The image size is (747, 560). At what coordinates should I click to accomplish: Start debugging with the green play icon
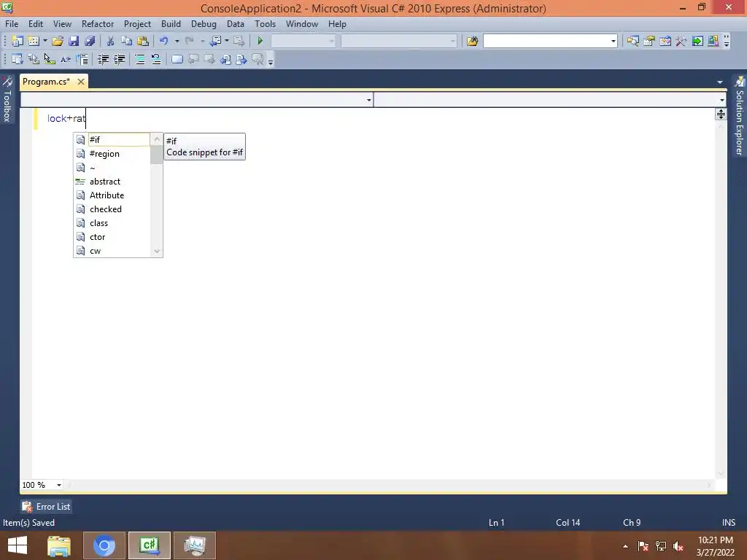tap(260, 41)
